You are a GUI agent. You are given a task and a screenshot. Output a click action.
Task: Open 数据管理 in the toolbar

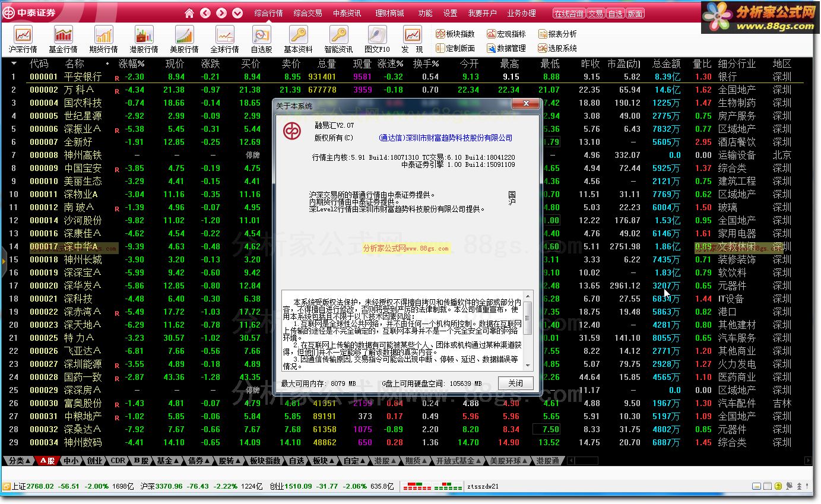pos(506,48)
